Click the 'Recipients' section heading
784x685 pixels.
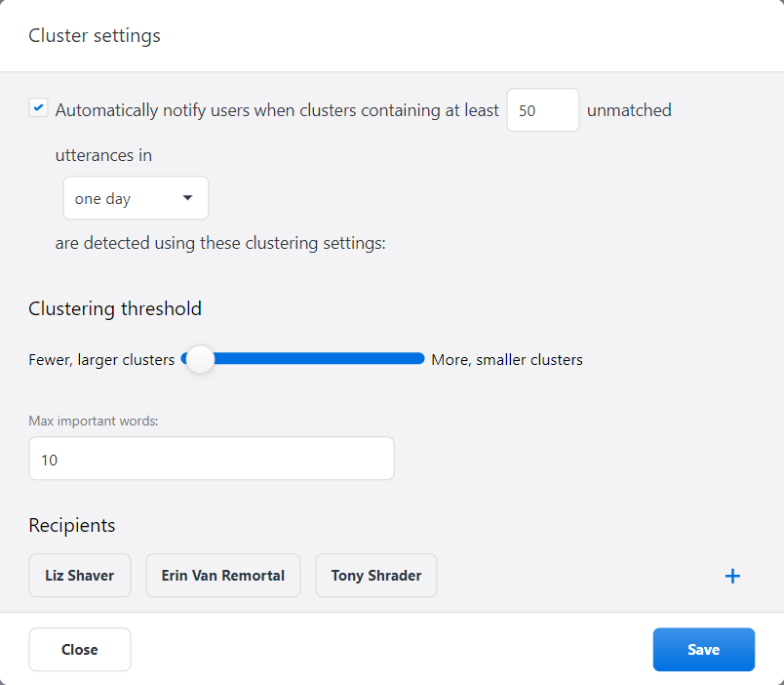72,525
